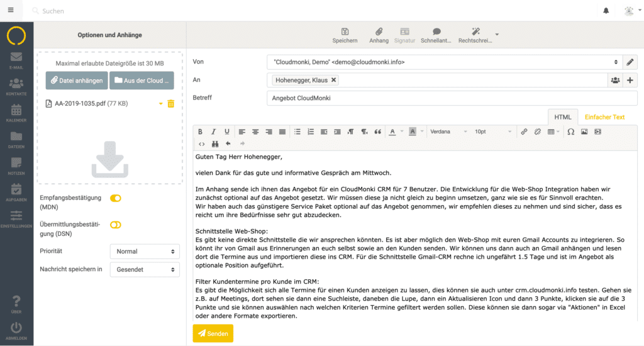Delete attachment AA-2019-1035.pdf with trash icon
644x346 pixels.
coord(171,104)
